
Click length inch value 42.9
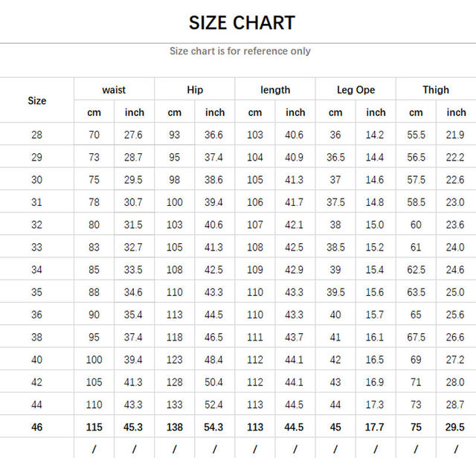point(295,270)
